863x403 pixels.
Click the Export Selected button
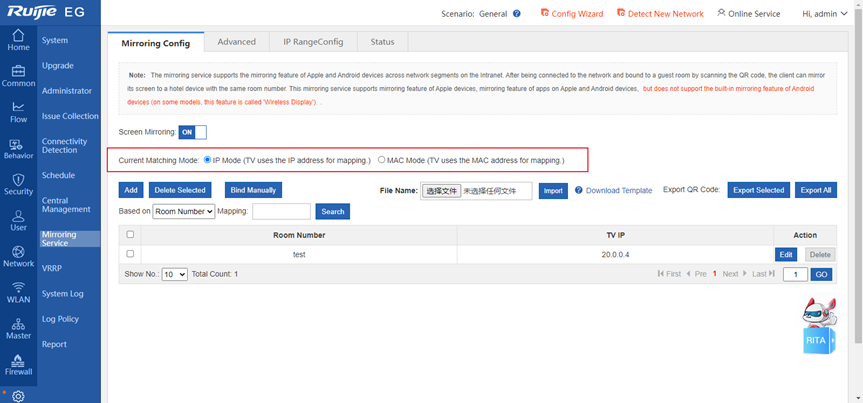click(x=757, y=190)
